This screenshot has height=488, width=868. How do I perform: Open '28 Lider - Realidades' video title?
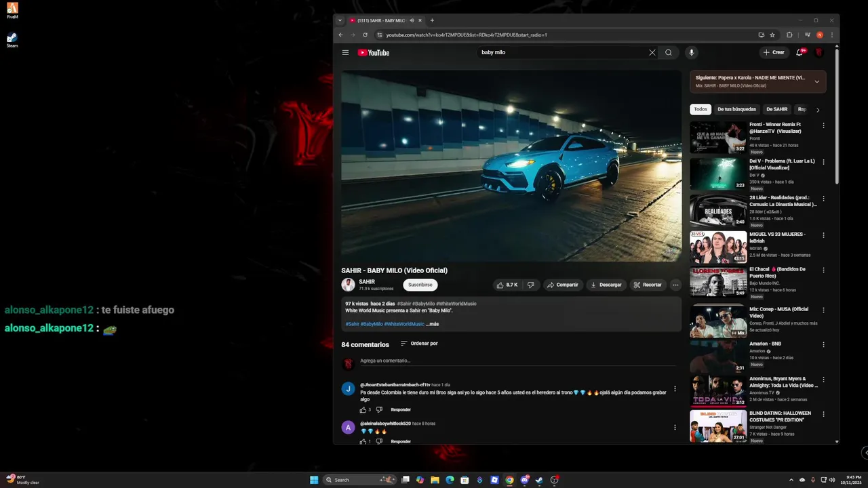[783, 201]
